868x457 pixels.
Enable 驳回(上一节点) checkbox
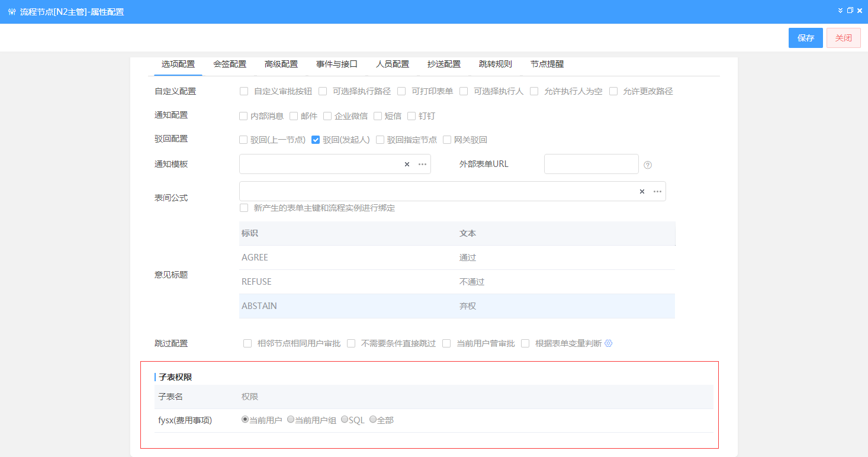243,140
